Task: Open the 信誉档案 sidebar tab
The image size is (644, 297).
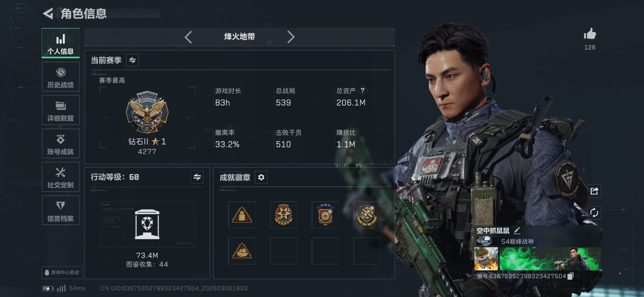Action: pos(61,210)
